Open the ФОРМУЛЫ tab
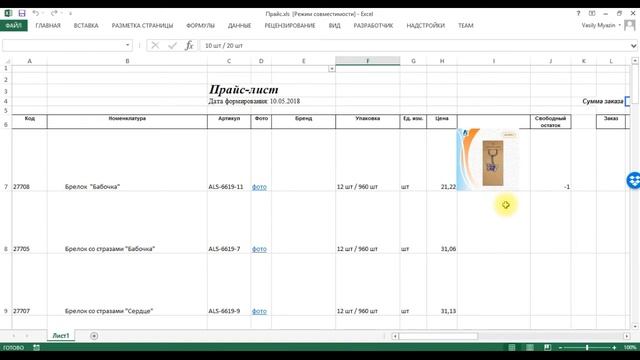This screenshot has width=640, height=360. (200, 25)
